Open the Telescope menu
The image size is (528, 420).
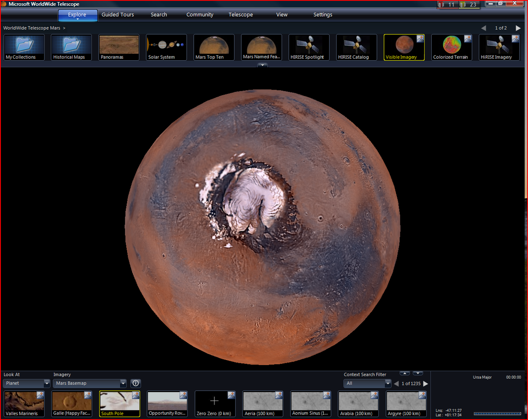point(241,15)
